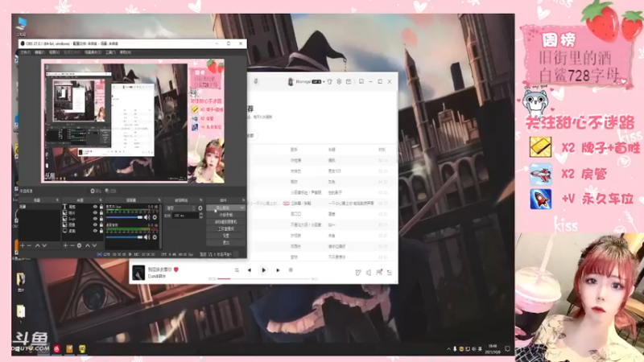Open the Scene Collection menu in OBS
The width and height of the screenshot is (644, 362).
pyautogui.click(x=93, y=52)
